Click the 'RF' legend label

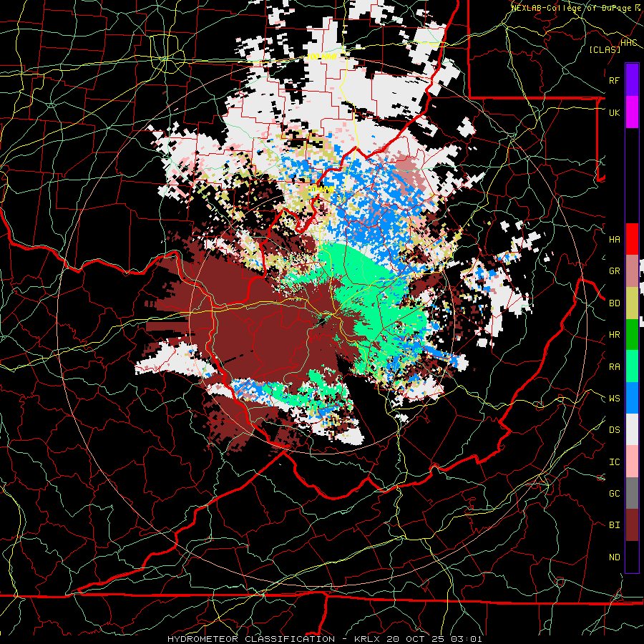(615, 80)
